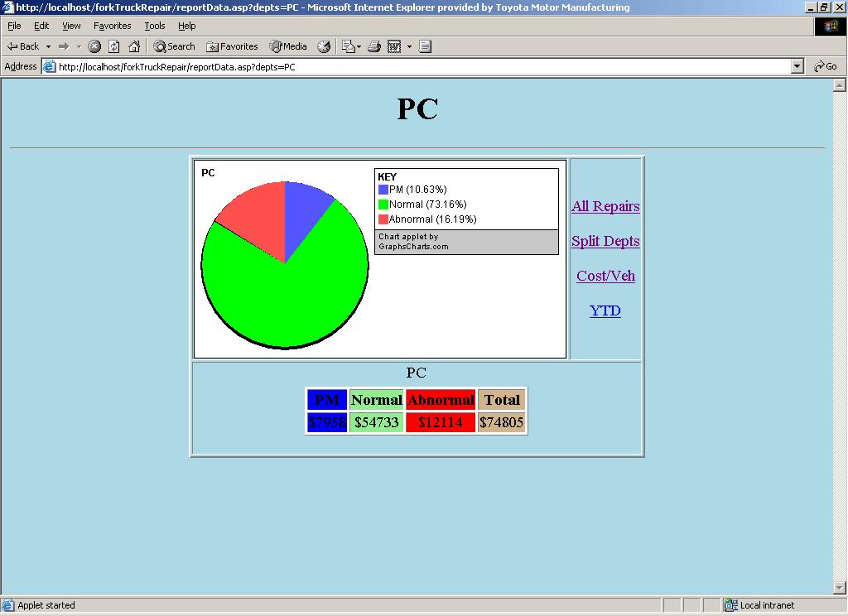Viewport: 848px width, 616px height.
Task: Click the 'Normal (73.16%)' legend label
Action: (428, 205)
